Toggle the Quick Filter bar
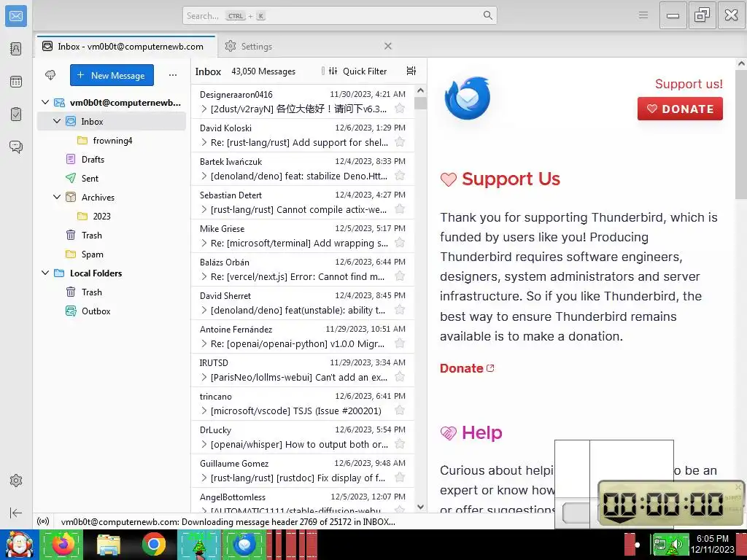 pos(357,71)
